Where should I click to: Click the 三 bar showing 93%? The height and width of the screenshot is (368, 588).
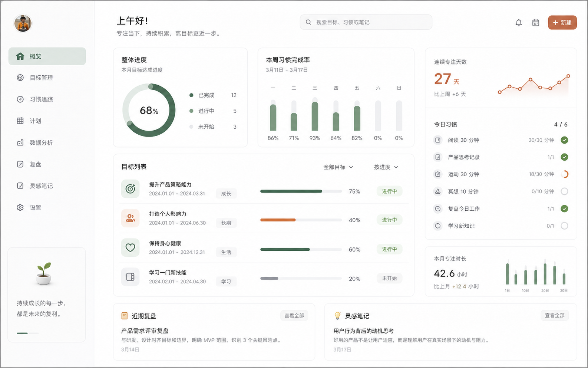click(x=315, y=114)
